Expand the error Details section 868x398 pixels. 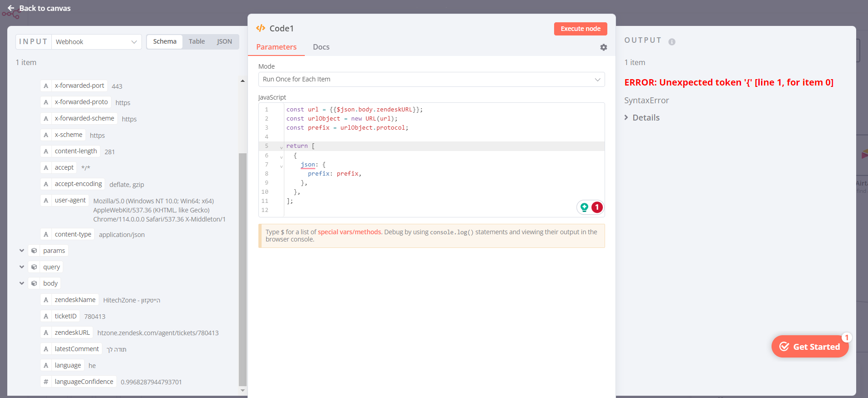pyautogui.click(x=642, y=117)
